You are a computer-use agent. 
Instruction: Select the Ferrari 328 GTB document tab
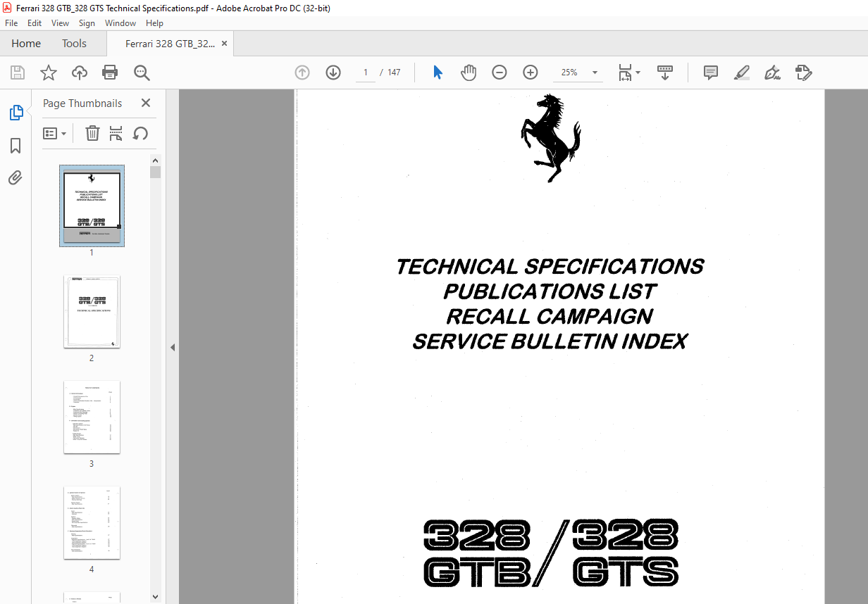tap(170, 44)
